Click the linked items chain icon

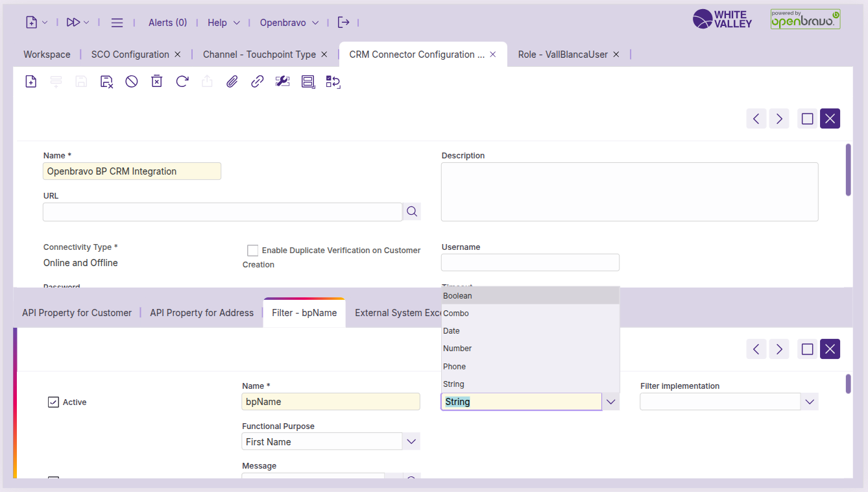click(257, 81)
